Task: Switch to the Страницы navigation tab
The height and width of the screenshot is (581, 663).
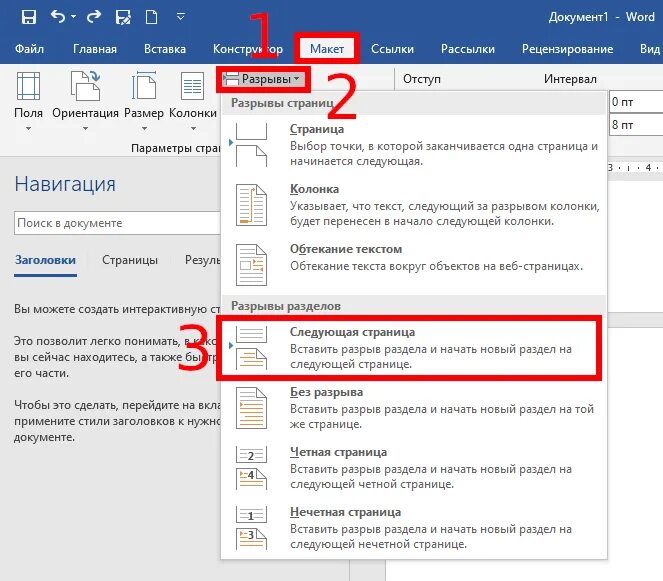Action: click(x=130, y=260)
